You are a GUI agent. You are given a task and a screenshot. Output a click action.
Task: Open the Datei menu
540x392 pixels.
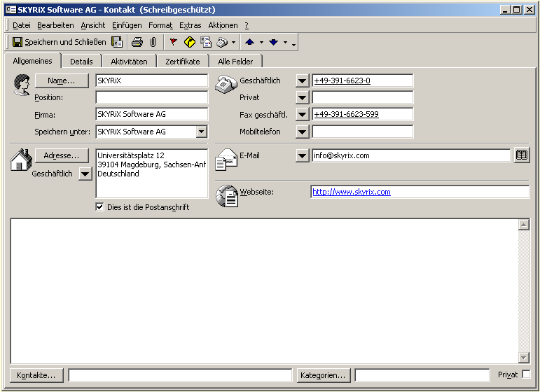coord(21,25)
